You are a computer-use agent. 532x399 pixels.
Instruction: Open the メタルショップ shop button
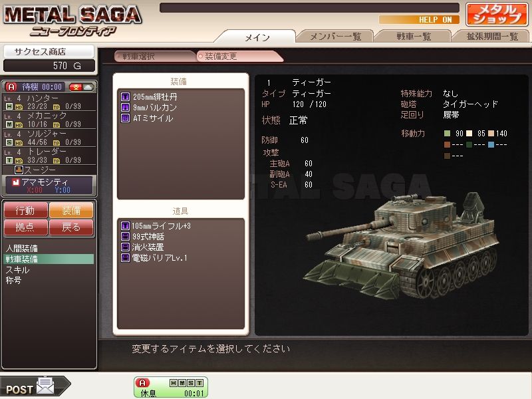click(x=497, y=15)
